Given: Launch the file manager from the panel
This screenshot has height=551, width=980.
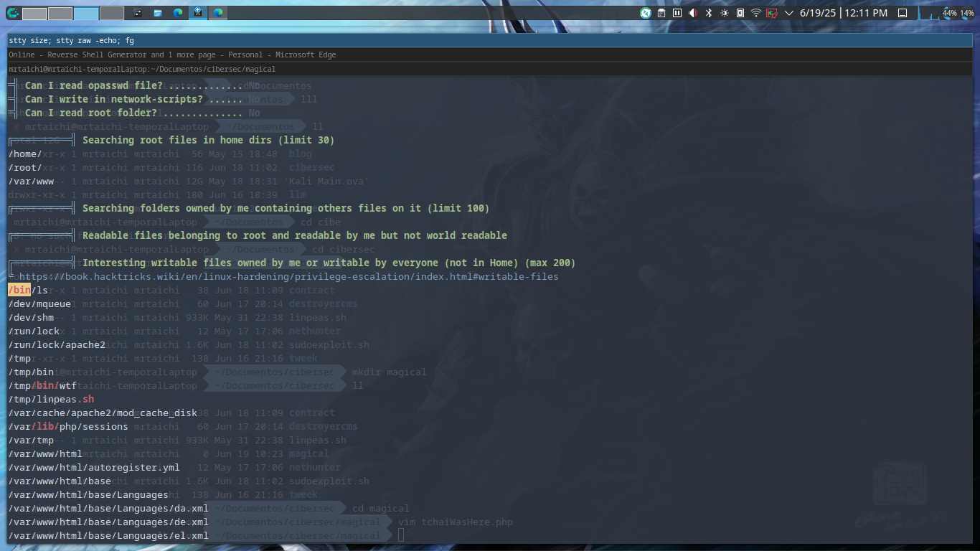Looking at the screenshot, I should [158, 13].
